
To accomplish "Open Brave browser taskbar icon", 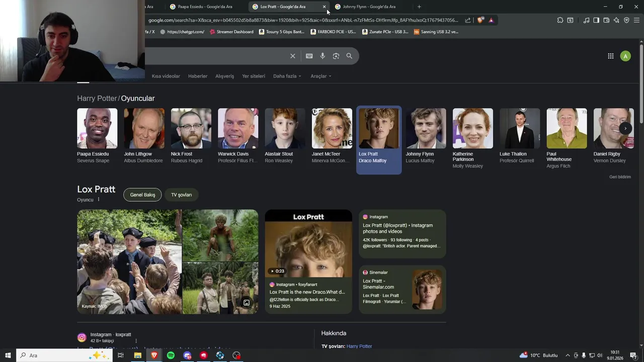I will [x=154, y=355].
